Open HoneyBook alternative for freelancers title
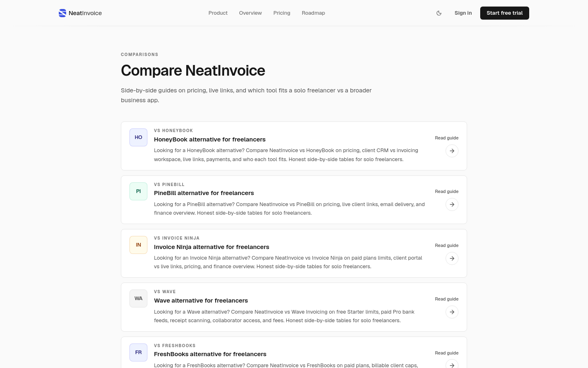The height and width of the screenshot is (368, 588). click(x=210, y=139)
